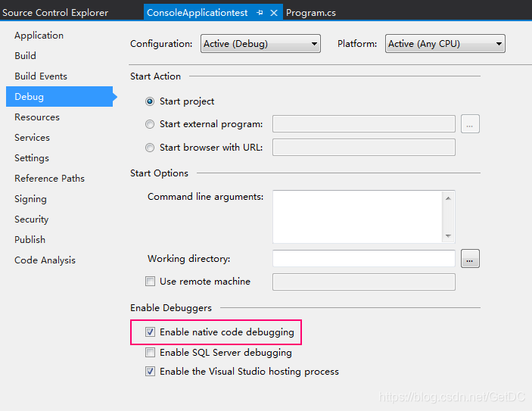Image resolution: width=532 pixels, height=411 pixels.
Task: Switch to Program.cs tab
Action: point(311,13)
